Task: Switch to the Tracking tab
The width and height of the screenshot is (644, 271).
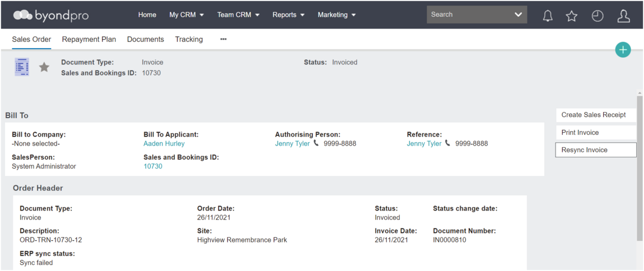Action: click(x=189, y=39)
